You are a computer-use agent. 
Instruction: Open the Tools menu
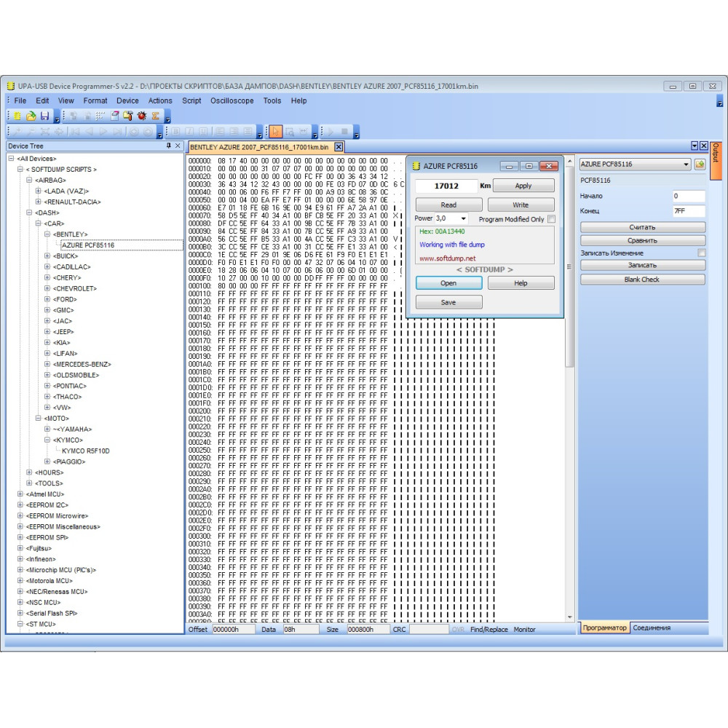click(272, 100)
